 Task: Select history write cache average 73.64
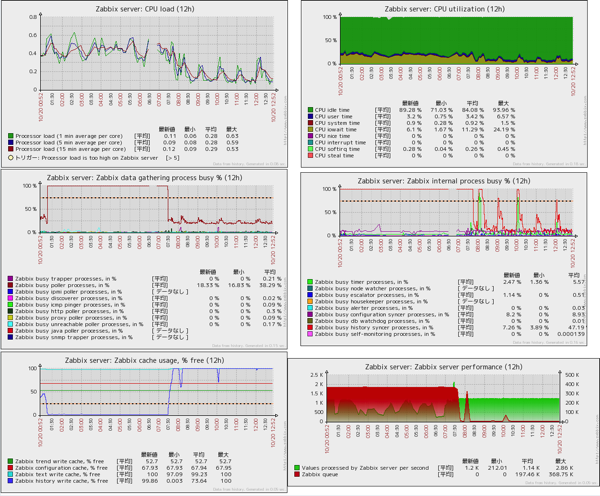click(x=199, y=481)
